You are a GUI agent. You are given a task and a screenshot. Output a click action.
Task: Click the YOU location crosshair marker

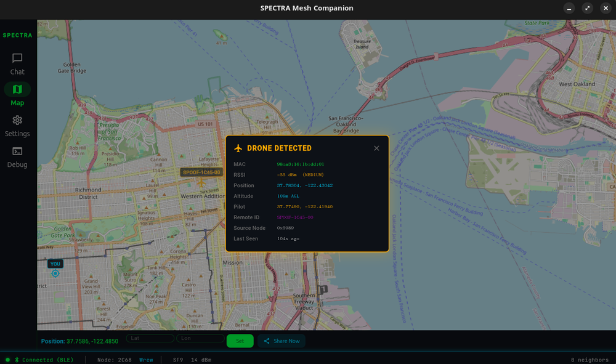point(55,273)
